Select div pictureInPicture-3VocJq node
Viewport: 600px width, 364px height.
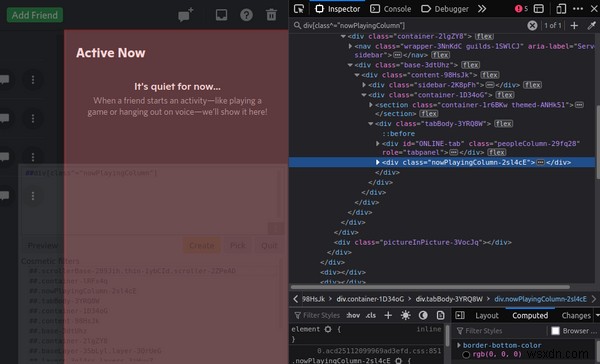point(422,242)
